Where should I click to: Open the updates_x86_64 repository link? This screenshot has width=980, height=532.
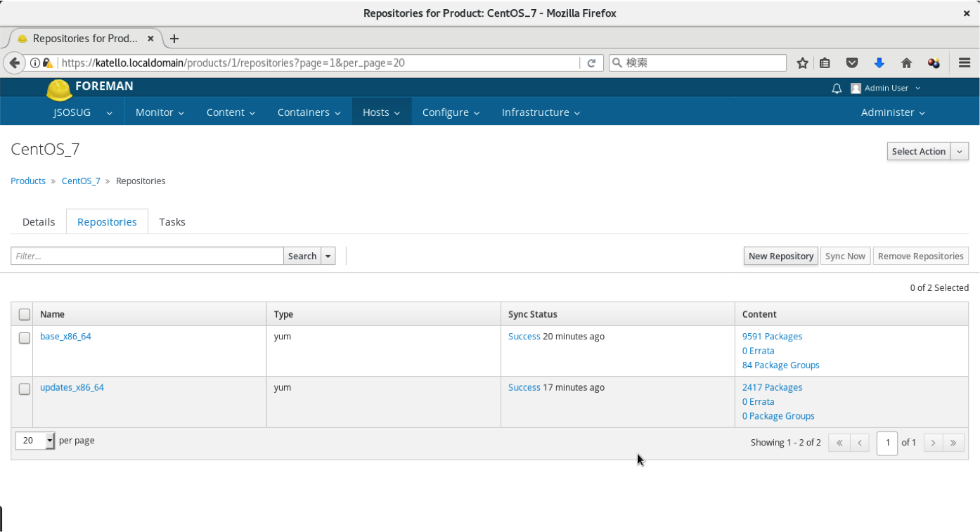click(x=72, y=387)
